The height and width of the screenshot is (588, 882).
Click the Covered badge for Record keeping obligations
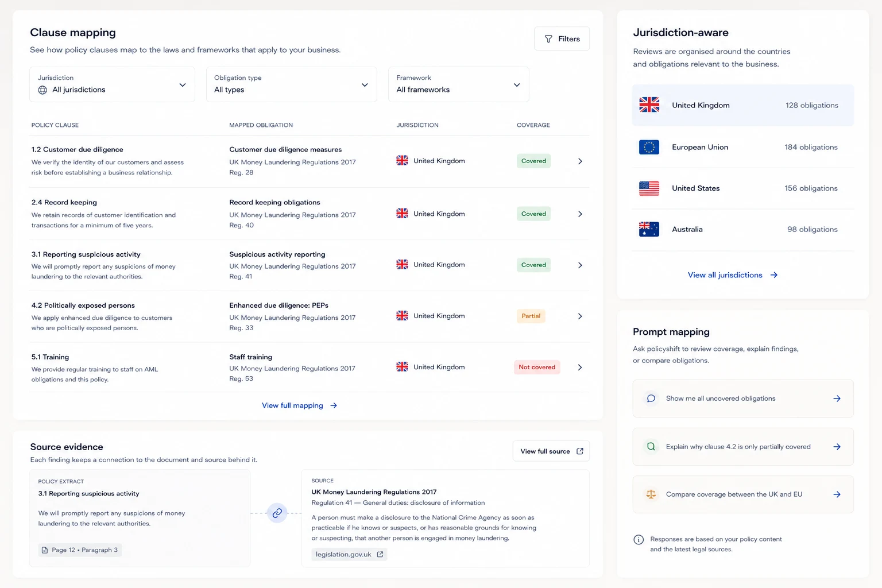[533, 214]
